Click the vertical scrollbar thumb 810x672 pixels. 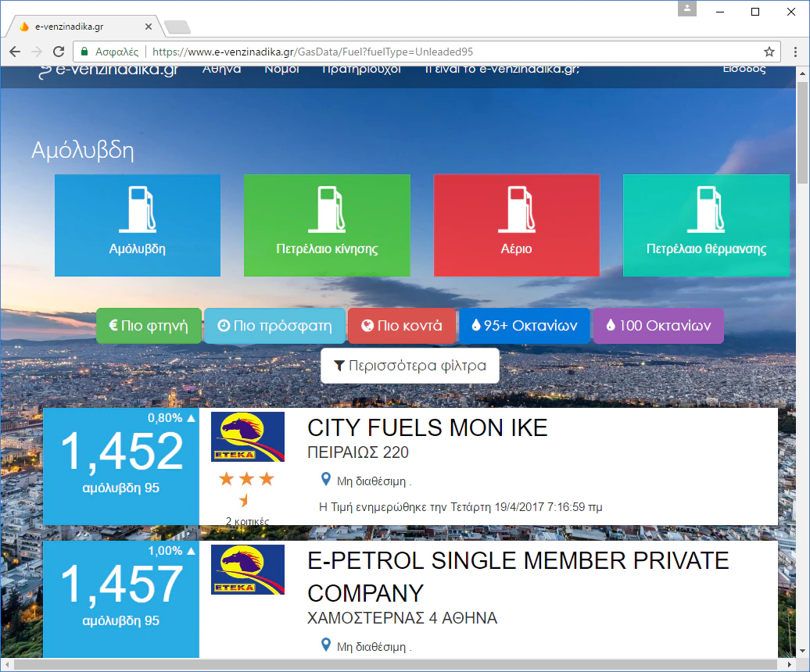point(802,132)
